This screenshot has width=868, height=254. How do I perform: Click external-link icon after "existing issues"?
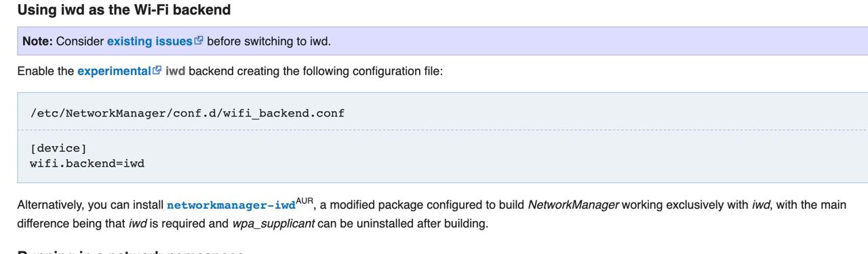point(199,41)
